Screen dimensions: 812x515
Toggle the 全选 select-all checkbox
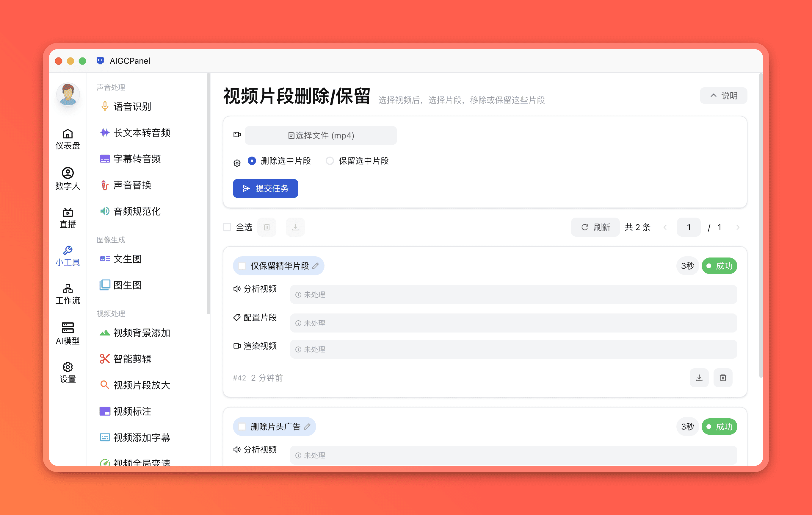(227, 227)
